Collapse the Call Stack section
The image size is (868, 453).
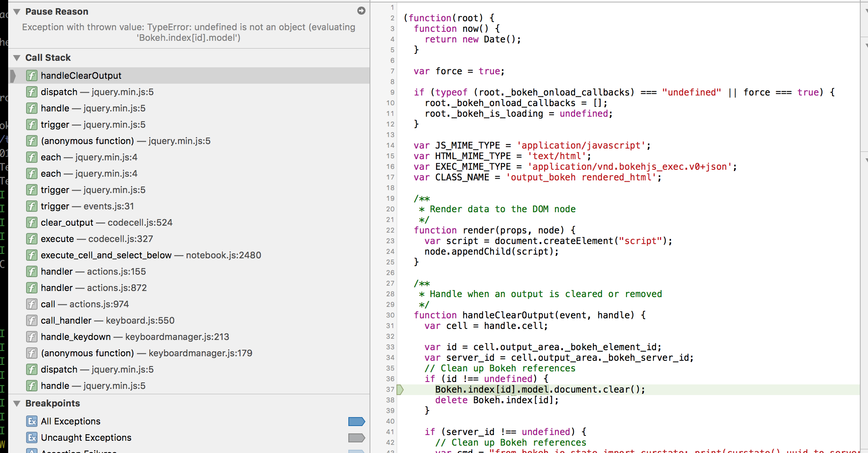tap(16, 58)
